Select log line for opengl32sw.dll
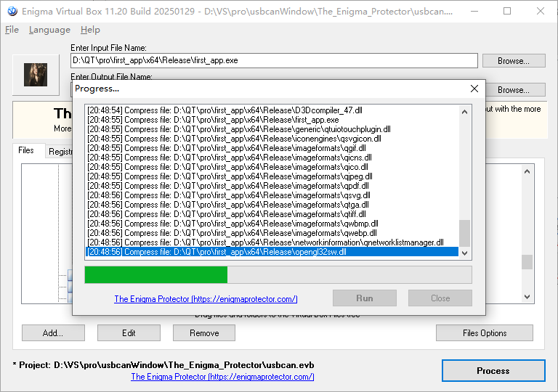558x392 pixels. [x=272, y=252]
